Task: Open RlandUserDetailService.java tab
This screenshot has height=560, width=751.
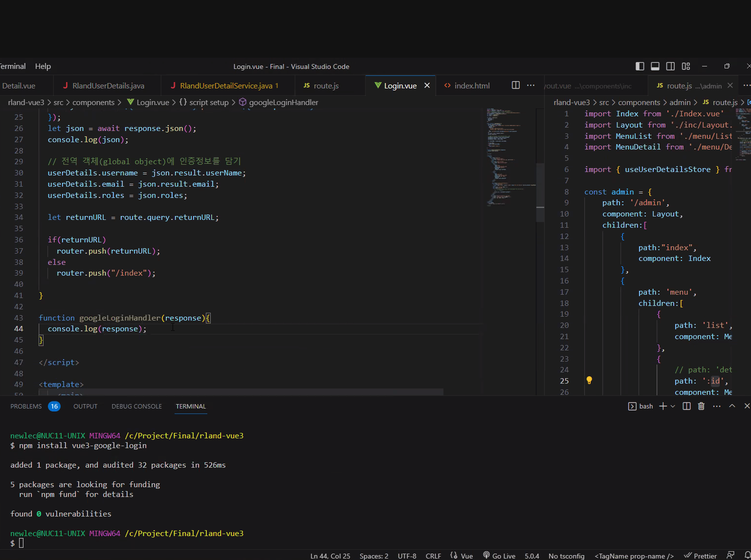Action: tap(228, 86)
